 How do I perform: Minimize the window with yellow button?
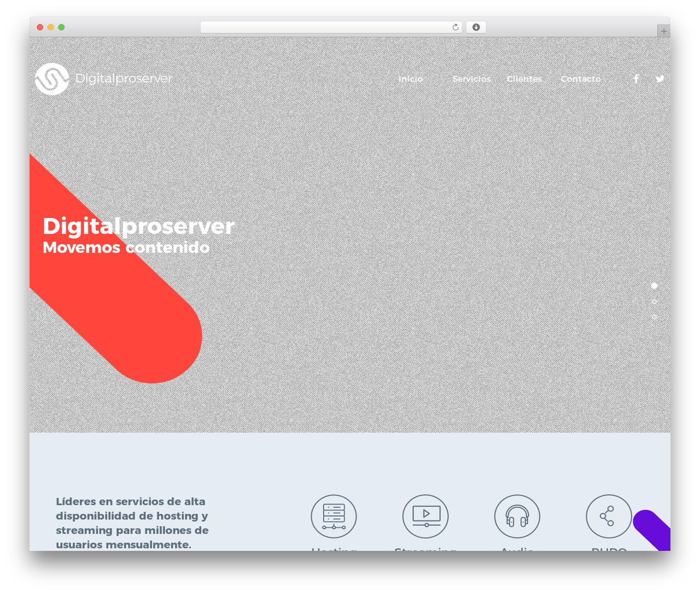(x=51, y=27)
